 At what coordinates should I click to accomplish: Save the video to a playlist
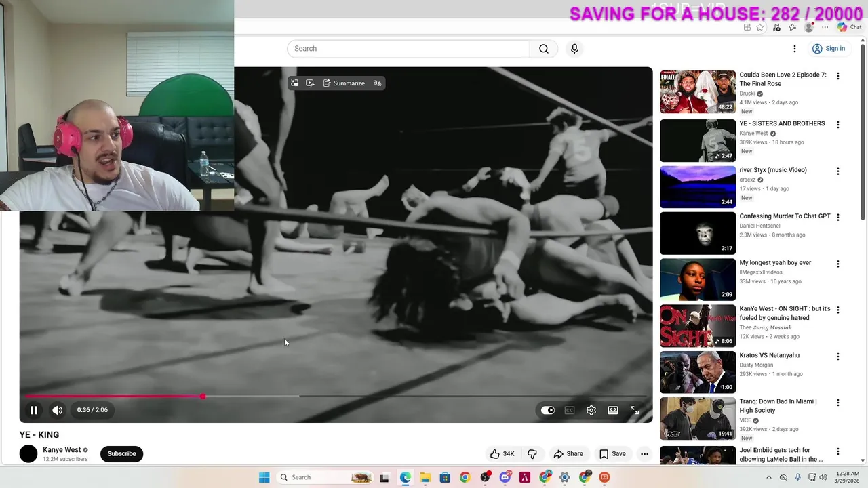pyautogui.click(x=612, y=453)
